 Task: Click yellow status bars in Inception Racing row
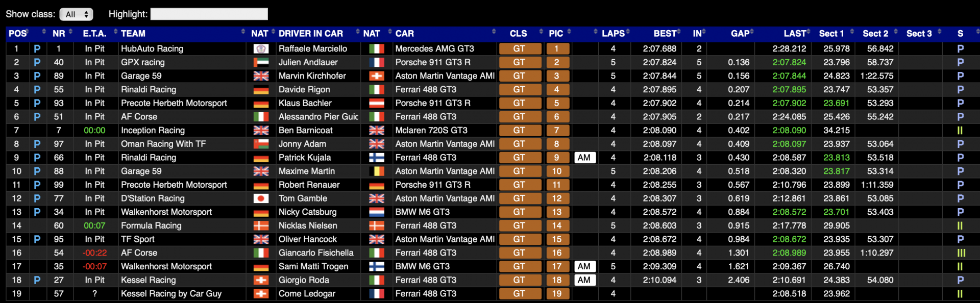click(x=960, y=131)
